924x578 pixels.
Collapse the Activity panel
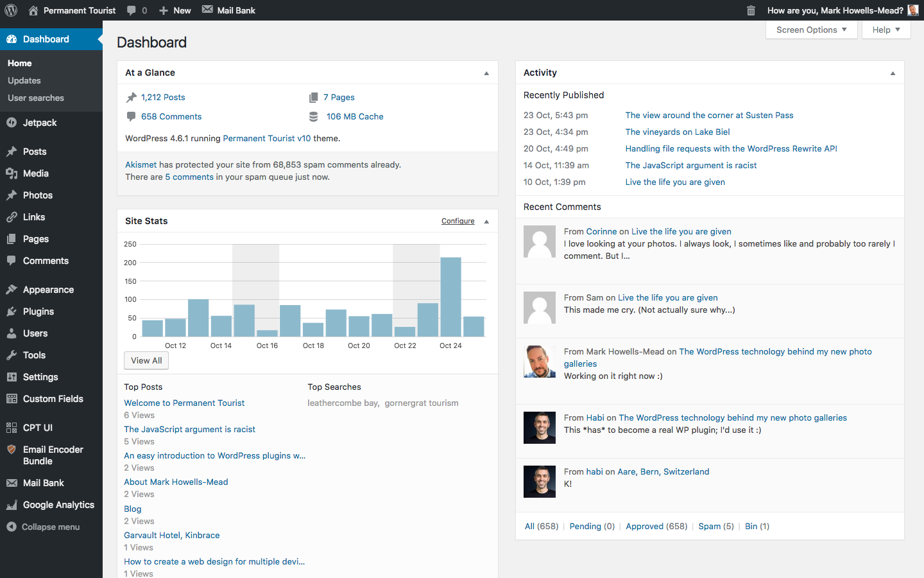[x=893, y=73]
